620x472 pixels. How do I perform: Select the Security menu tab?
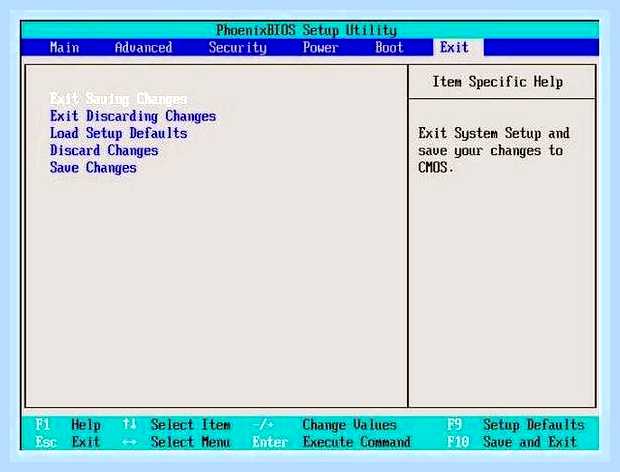pyautogui.click(x=238, y=47)
